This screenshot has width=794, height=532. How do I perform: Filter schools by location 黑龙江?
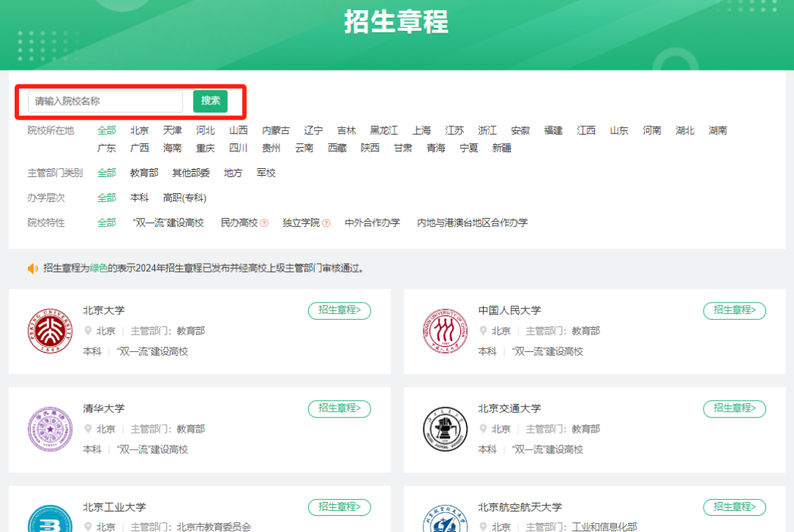[384, 131]
